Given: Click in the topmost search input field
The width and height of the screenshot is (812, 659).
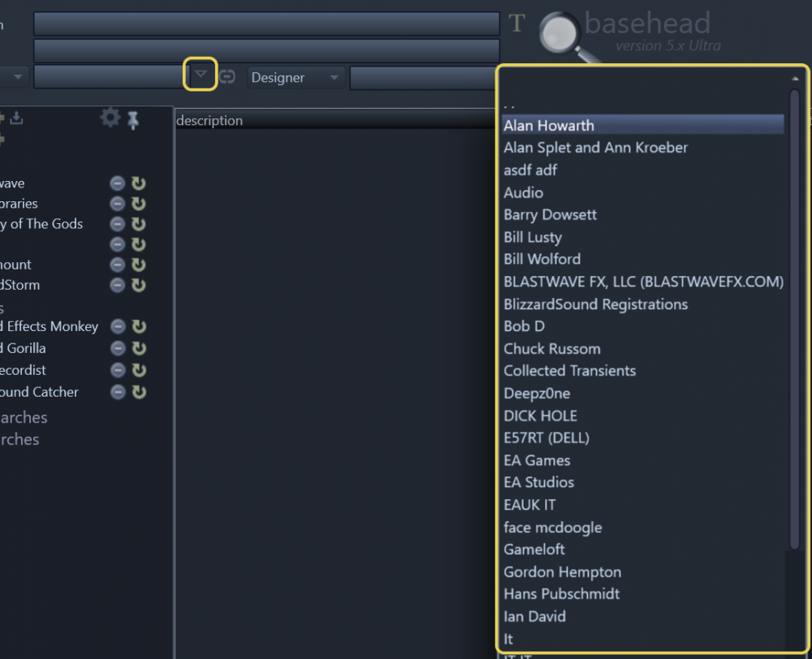Looking at the screenshot, I should [x=266, y=24].
